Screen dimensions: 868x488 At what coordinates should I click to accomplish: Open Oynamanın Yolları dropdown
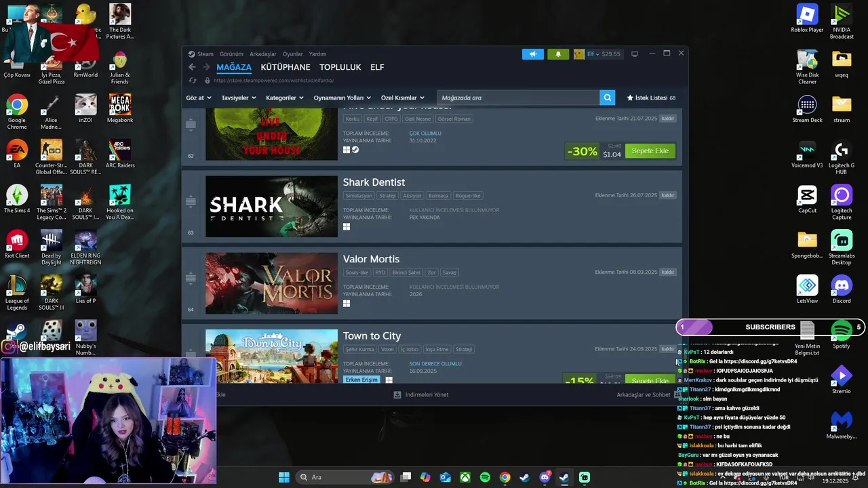342,98
